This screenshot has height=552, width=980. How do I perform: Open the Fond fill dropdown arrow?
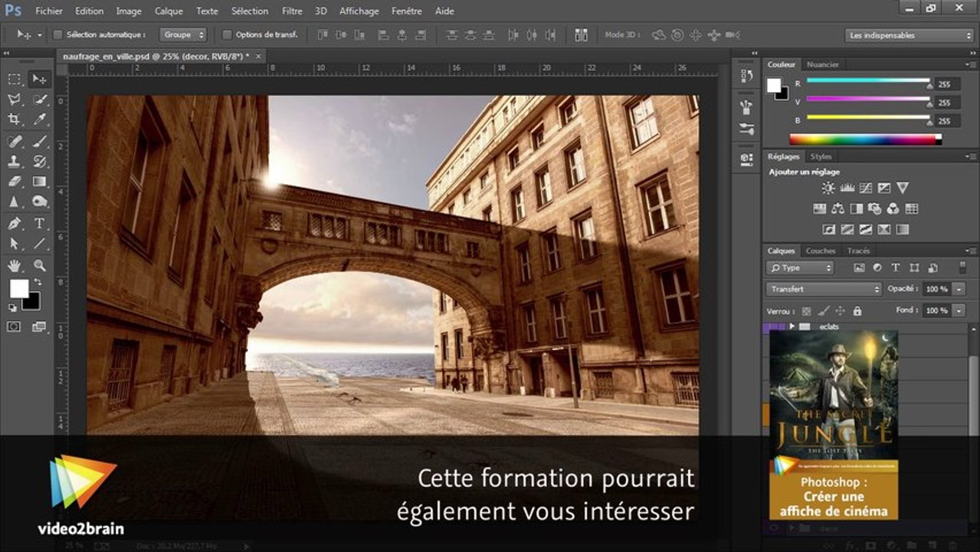click(959, 310)
